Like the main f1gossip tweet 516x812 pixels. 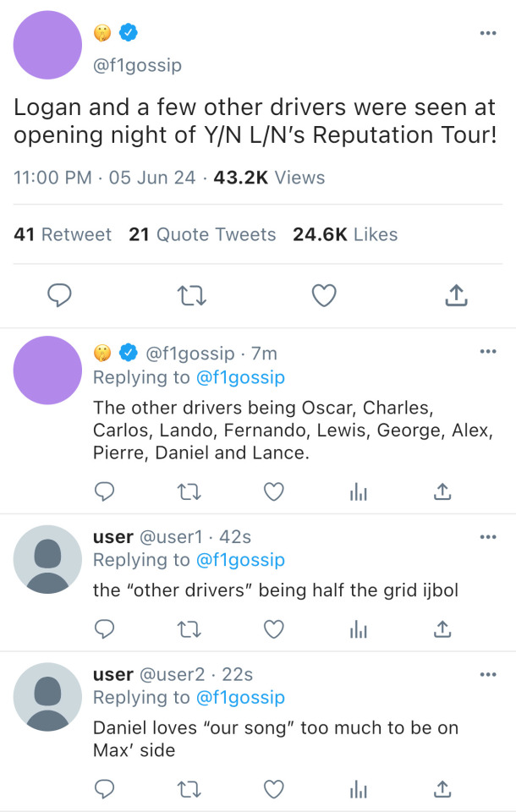tap(324, 294)
